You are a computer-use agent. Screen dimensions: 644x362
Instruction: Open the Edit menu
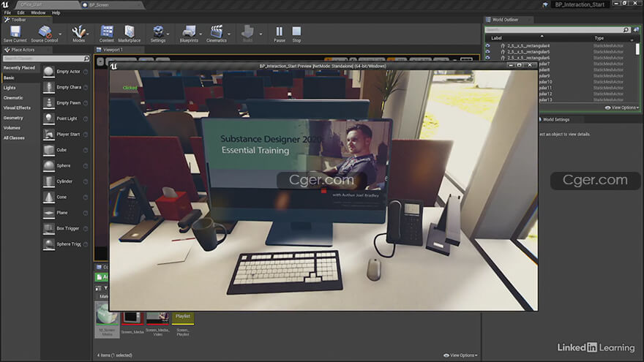pyautogui.click(x=20, y=12)
